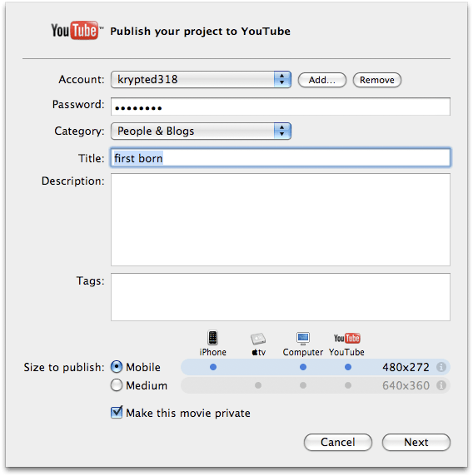Select the Medium size radio button
473x476 pixels.
pyautogui.click(x=117, y=385)
